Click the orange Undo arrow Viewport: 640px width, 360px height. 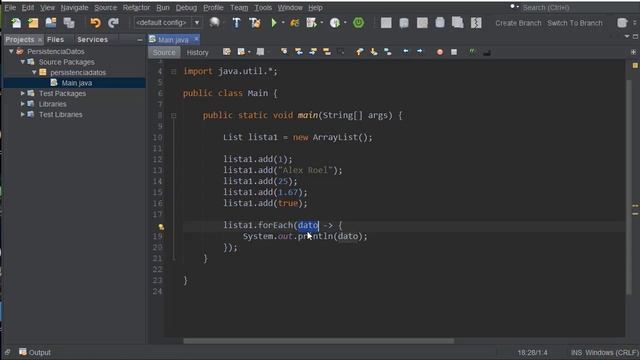pos(95,23)
